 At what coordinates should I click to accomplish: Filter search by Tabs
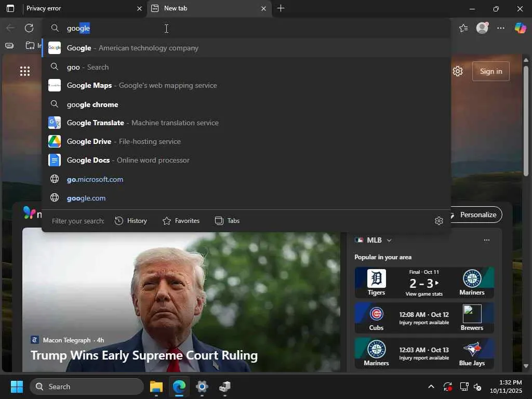click(x=228, y=221)
